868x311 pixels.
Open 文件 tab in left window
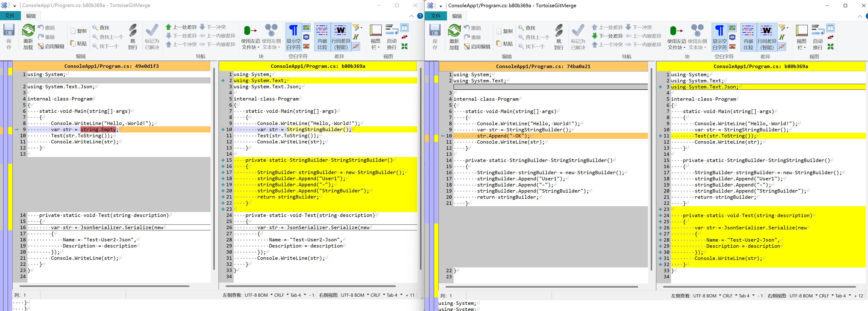coord(10,16)
